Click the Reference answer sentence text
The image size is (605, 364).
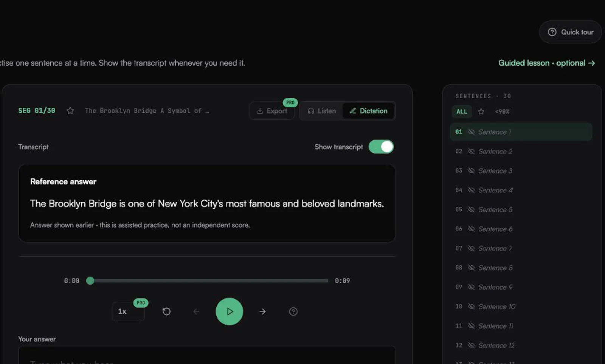pyautogui.click(x=207, y=204)
